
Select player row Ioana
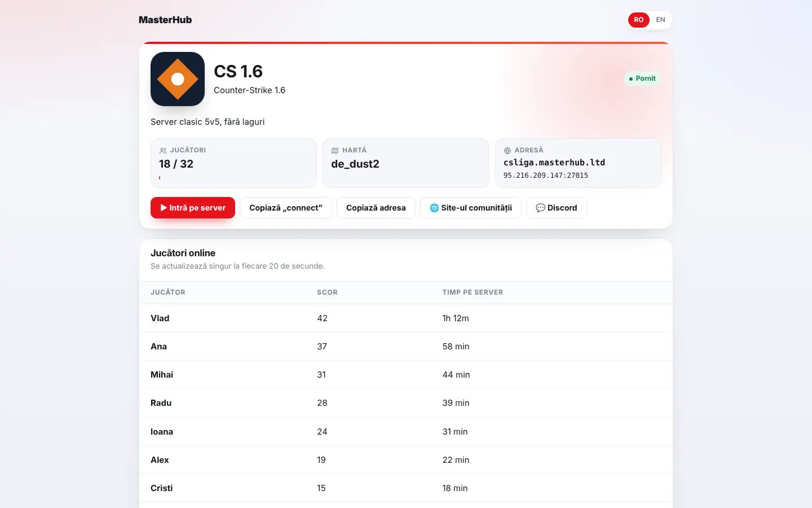pyautogui.click(x=406, y=432)
